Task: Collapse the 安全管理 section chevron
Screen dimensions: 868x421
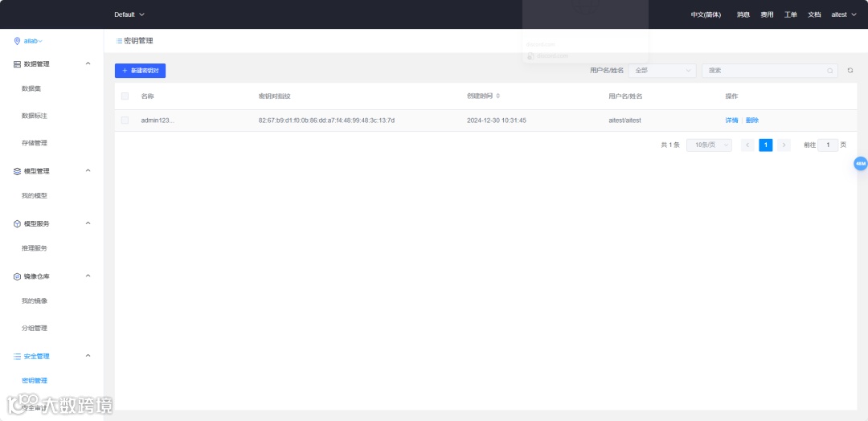Action: 88,356
